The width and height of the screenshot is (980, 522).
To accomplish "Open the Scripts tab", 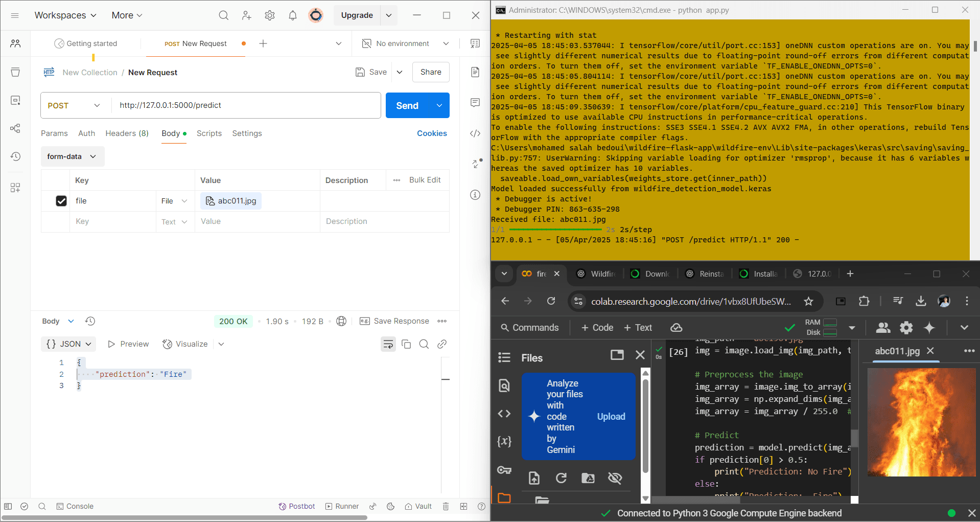I will tap(209, 133).
